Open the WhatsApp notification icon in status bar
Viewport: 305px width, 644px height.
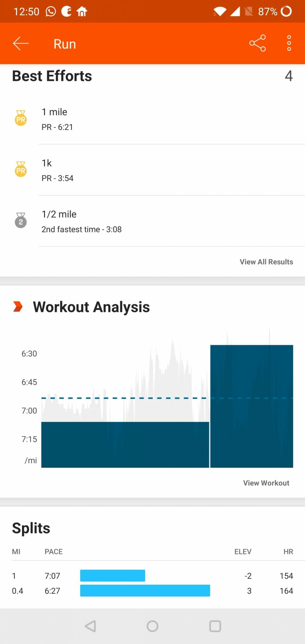click(51, 12)
